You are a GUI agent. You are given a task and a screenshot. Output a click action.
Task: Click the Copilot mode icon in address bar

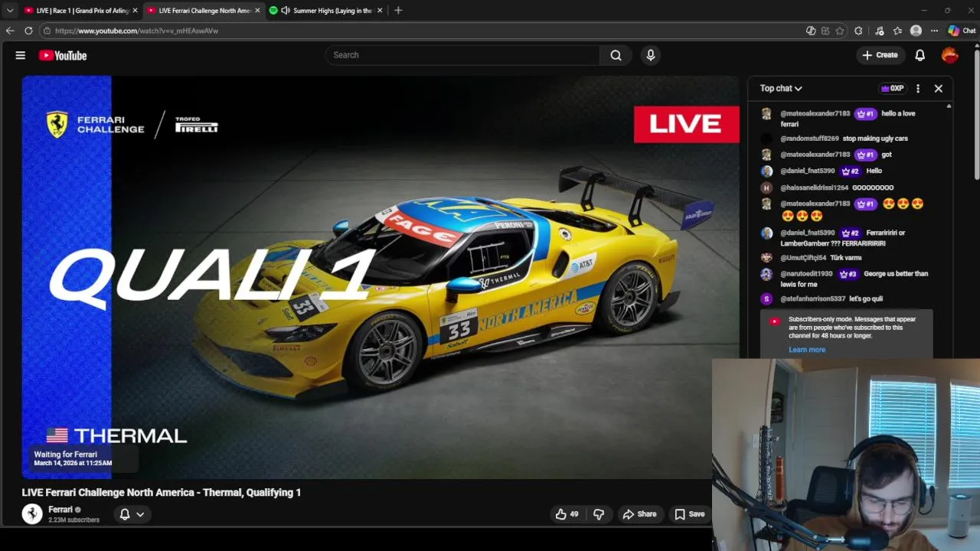click(x=811, y=31)
